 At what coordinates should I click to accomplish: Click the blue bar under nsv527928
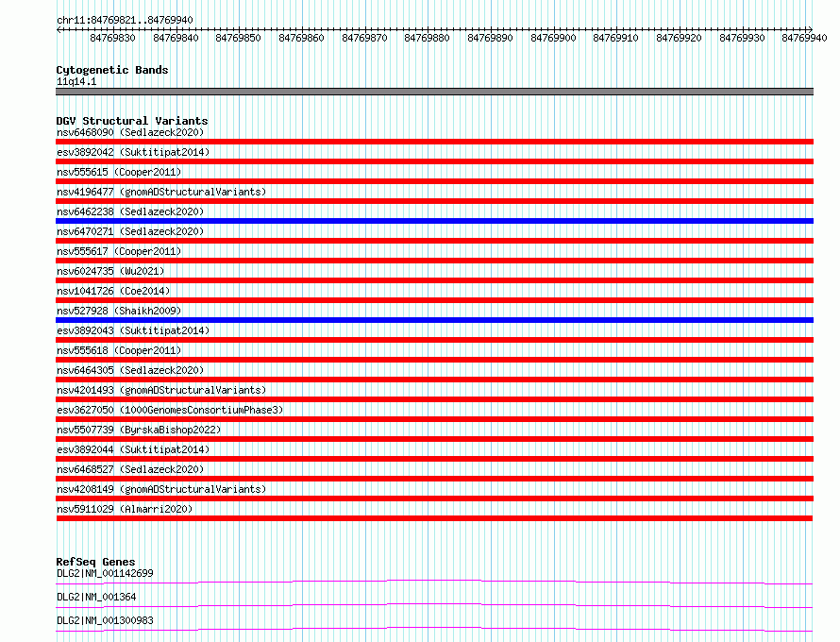(x=434, y=320)
